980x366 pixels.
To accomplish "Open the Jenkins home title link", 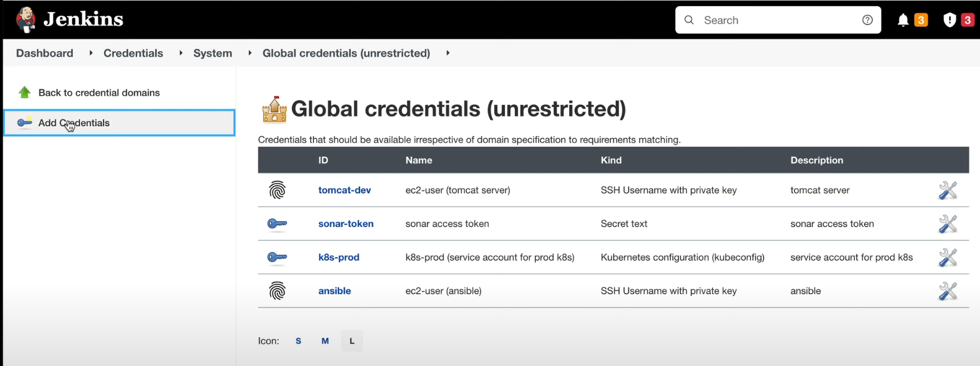I will (83, 19).
